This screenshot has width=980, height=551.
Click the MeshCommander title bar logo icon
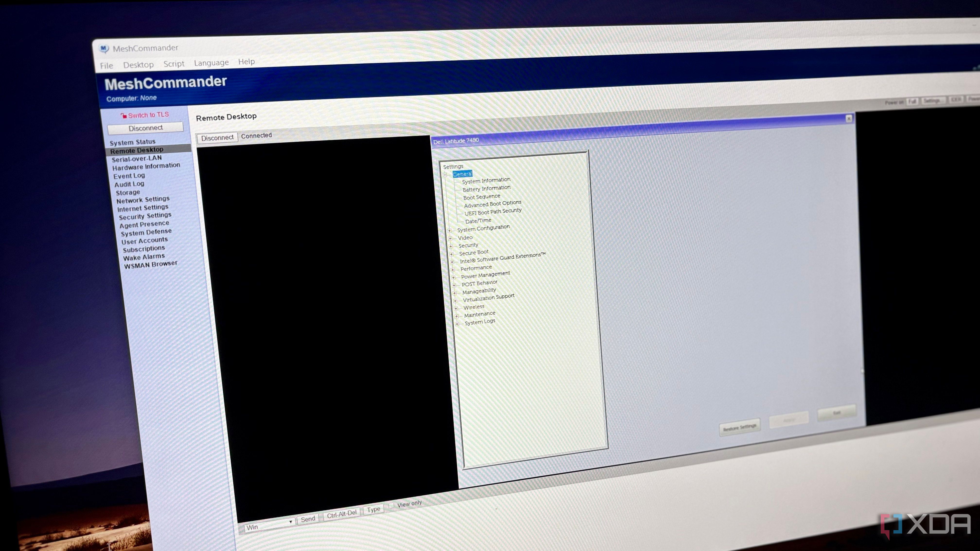(104, 49)
